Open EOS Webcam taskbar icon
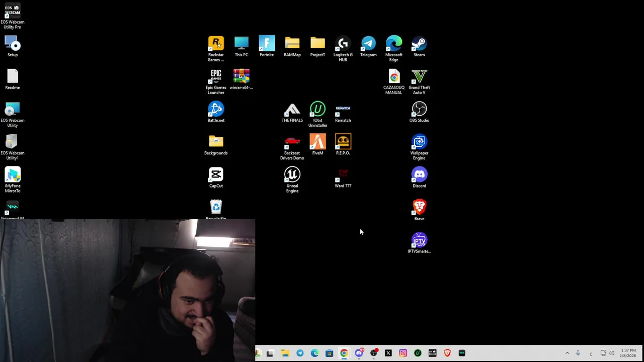Screen dimensions: 644x362 [x=433, y=353]
